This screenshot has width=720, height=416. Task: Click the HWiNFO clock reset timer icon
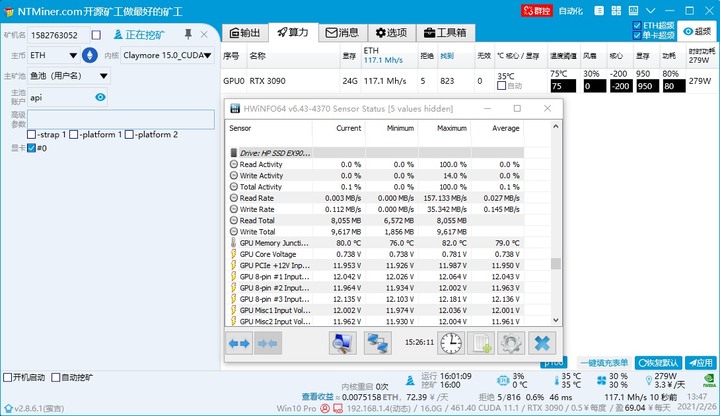451,343
